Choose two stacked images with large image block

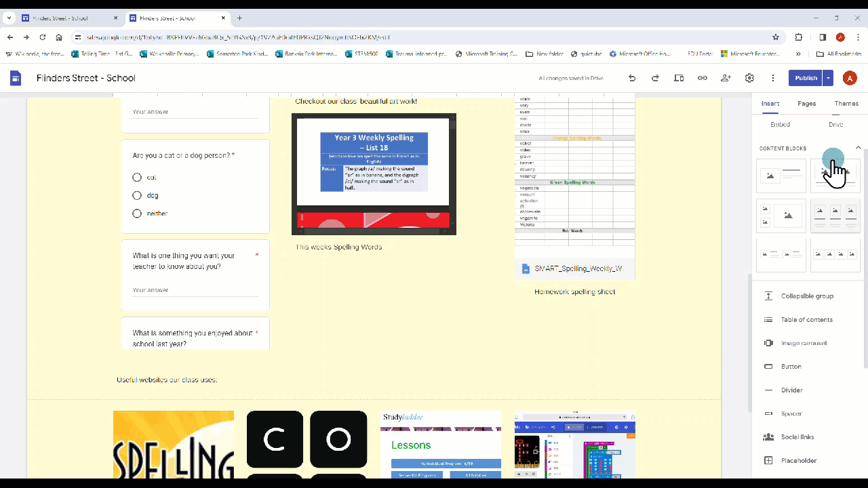point(781,216)
